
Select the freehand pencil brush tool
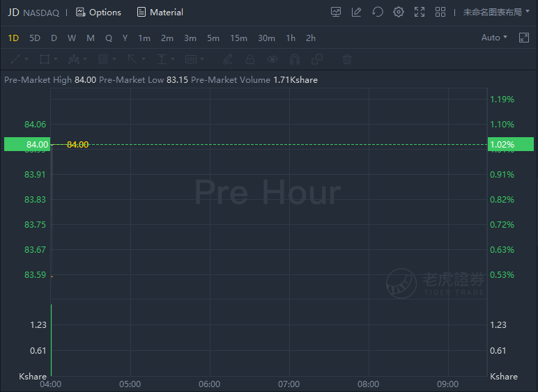point(227,59)
